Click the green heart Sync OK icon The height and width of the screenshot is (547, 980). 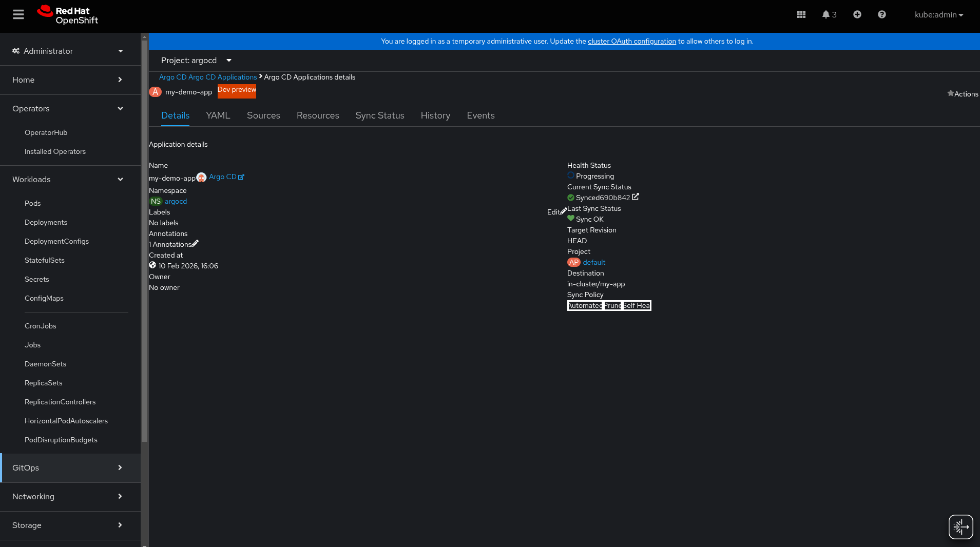point(571,219)
